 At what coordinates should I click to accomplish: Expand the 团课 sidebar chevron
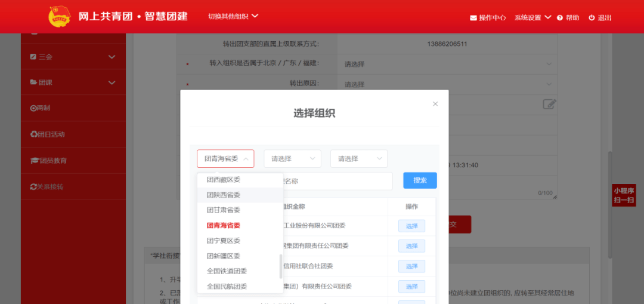[x=112, y=82]
